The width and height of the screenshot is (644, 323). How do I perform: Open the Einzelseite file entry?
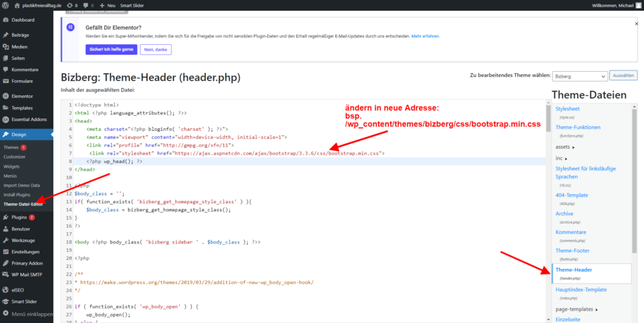coord(568,319)
